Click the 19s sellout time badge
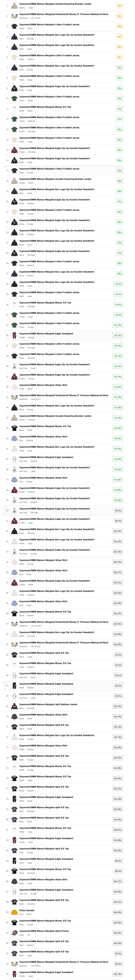Viewport: 135px width, 980px height. coord(119,6)
